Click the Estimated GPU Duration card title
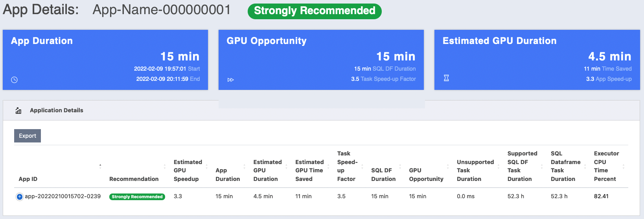The height and width of the screenshot is (219, 644). [x=500, y=41]
